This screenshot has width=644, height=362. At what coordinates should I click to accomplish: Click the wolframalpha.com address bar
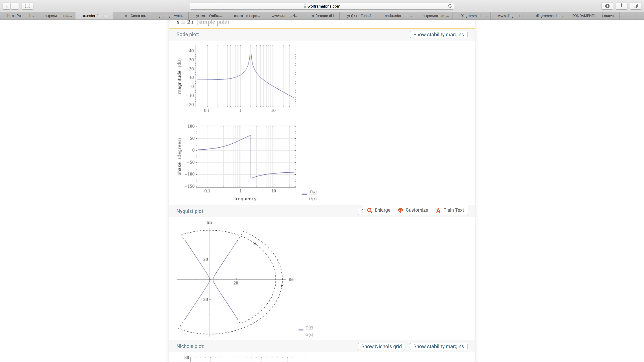pos(322,6)
